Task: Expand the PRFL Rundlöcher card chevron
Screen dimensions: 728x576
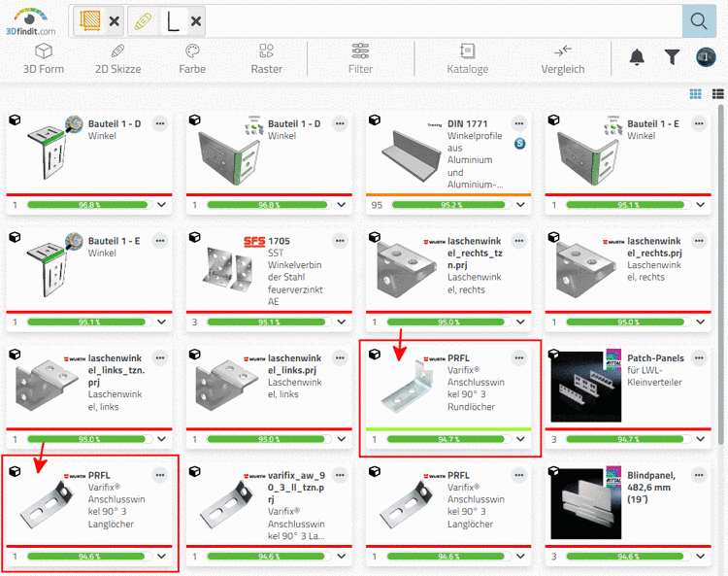Action: pyautogui.click(x=520, y=439)
